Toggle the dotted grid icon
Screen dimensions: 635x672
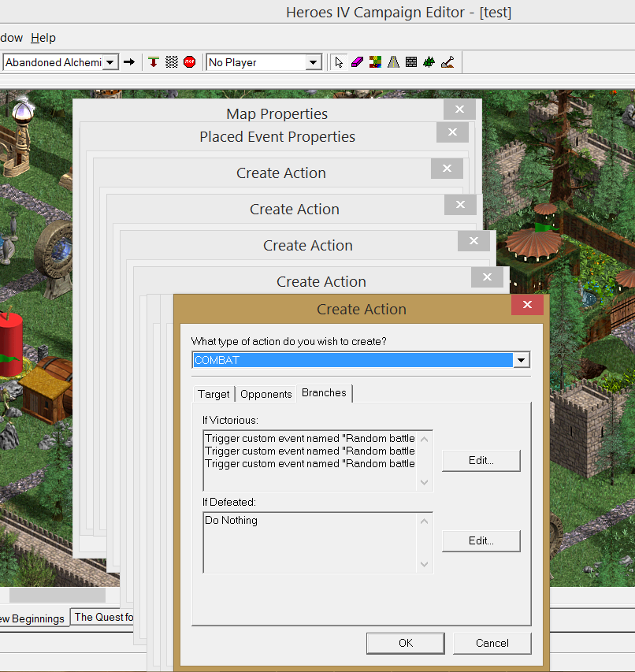(172, 62)
